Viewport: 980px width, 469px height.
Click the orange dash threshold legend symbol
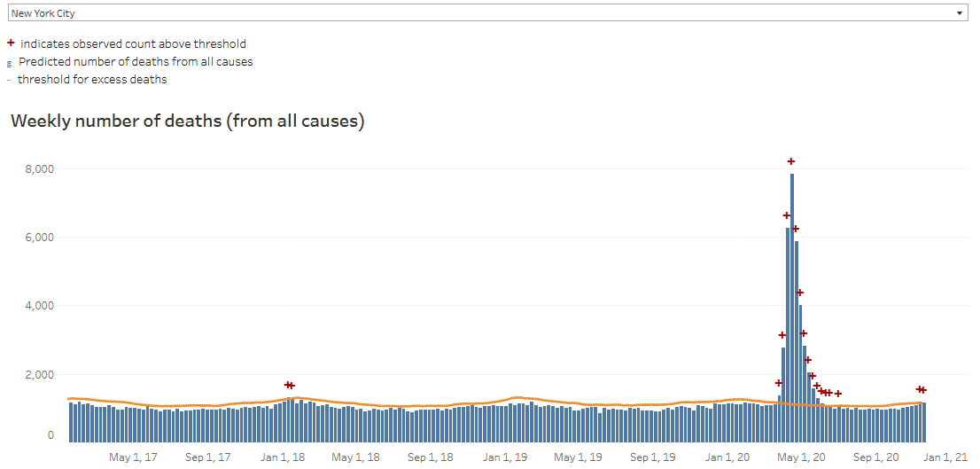[x=9, y=80]
